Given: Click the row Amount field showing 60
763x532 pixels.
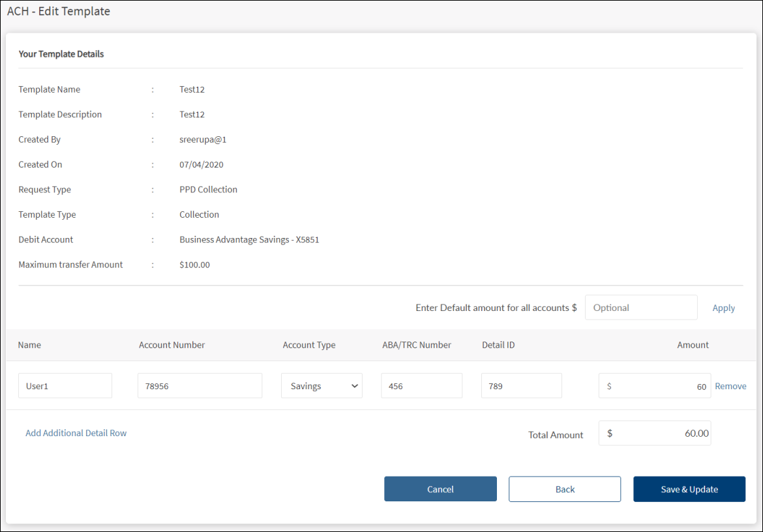Looking at the screenshot, I should point(654,386).
